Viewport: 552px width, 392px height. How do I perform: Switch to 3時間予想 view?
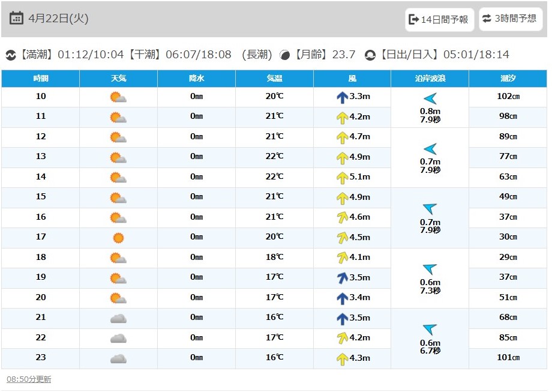pos(511,19)
